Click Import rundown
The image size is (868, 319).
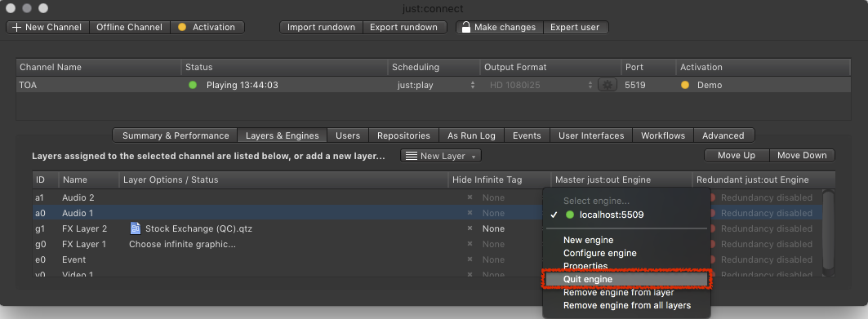pos(321,27)
